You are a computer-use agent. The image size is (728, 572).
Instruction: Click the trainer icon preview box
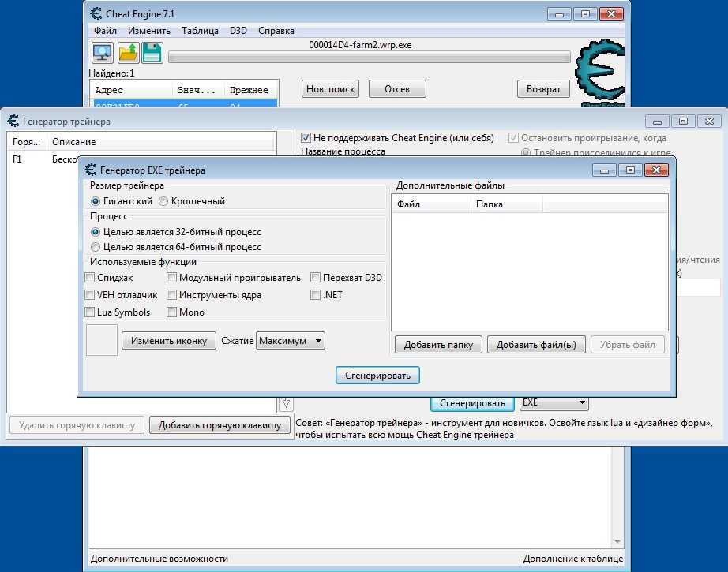point(102,340)
